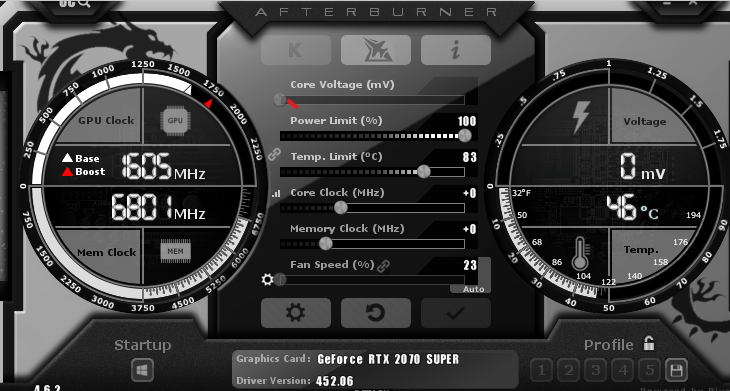The height and width of the screenshot is (391, 730).
Task: Open fan settings gear beside Fan Speed
Action: [x=267, y=280]
